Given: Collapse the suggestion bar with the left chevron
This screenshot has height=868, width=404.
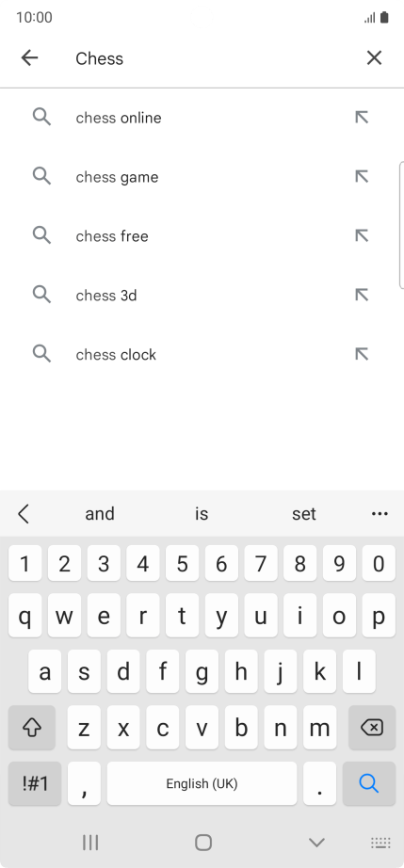Looking at the screenshot, I should [23, 514].
